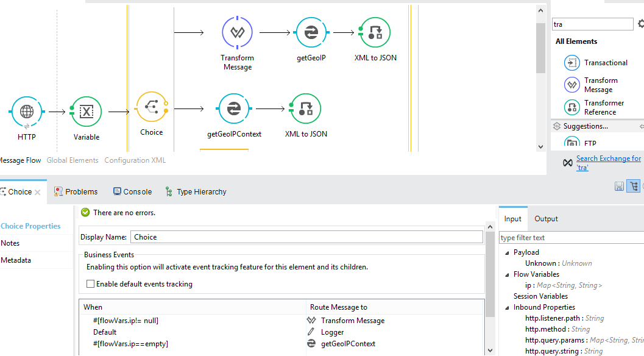
Task: Switch to Configuration XML tab
Action: pyautogui.click(x=135, y=160)
